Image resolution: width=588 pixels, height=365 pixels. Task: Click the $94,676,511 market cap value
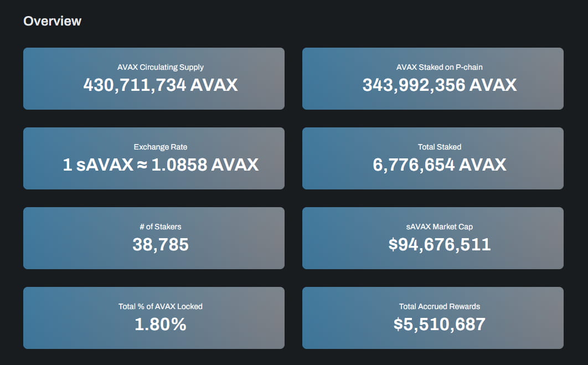click(x=439, y=245)
